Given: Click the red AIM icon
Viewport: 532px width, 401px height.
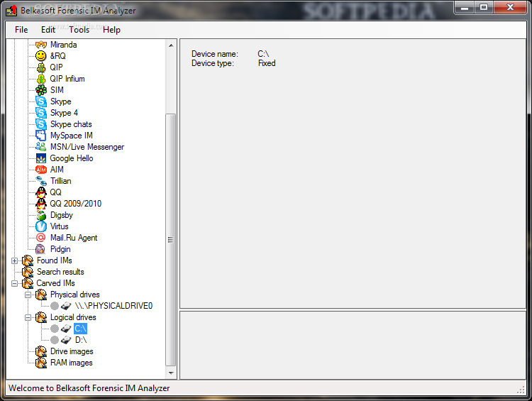Looking at the screenshot, I should (41, 170).
